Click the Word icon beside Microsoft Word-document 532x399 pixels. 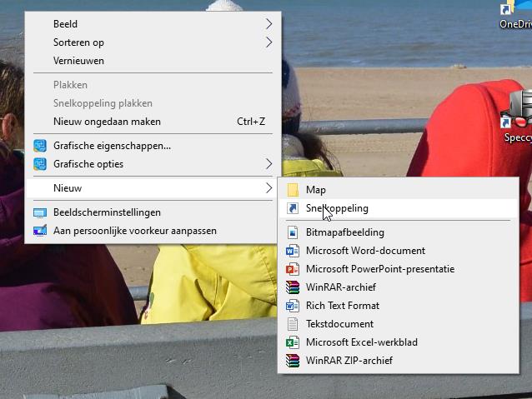click(x=293, y=251)
